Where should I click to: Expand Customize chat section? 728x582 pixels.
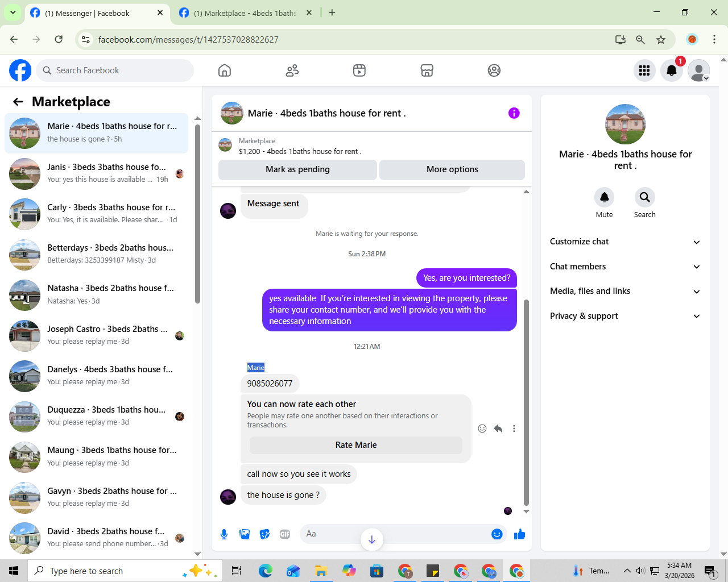[625, 242]
